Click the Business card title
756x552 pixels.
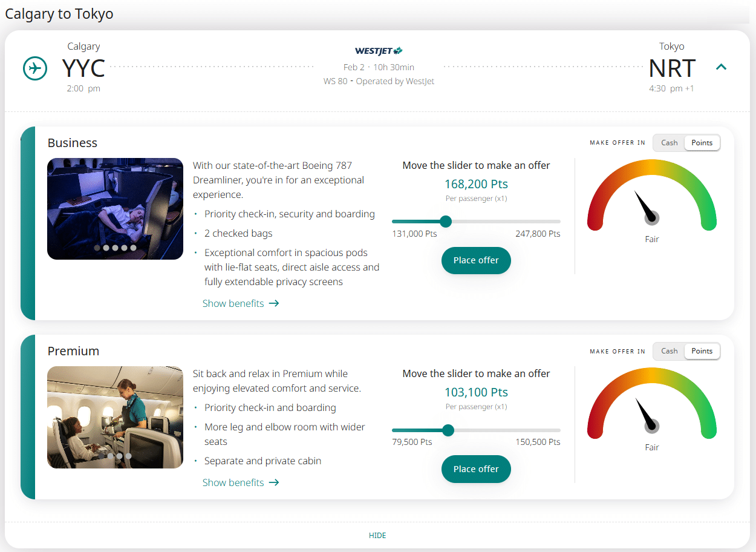tap(73, 143)
